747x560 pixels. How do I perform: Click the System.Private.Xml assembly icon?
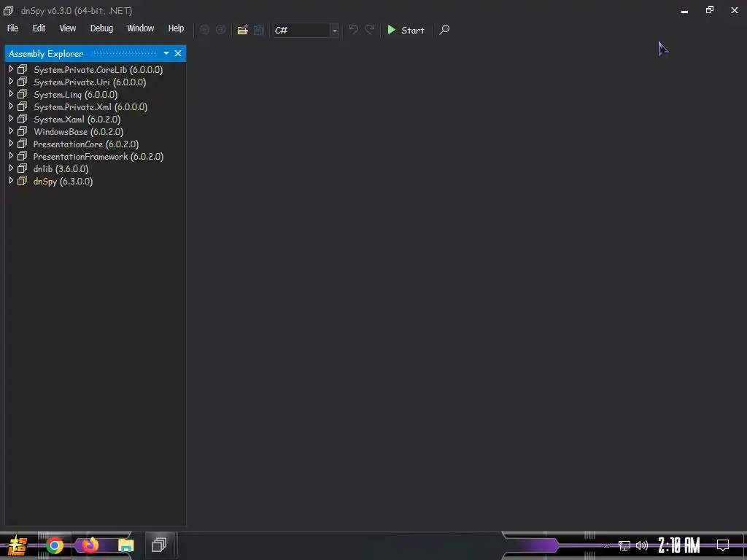(22, 106)
